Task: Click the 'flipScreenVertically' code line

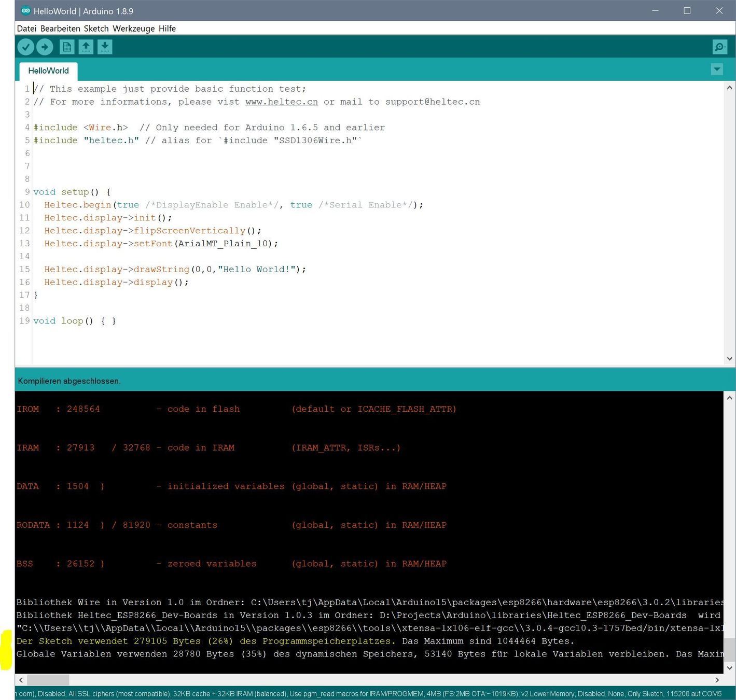Action: [x=152, y=231]
